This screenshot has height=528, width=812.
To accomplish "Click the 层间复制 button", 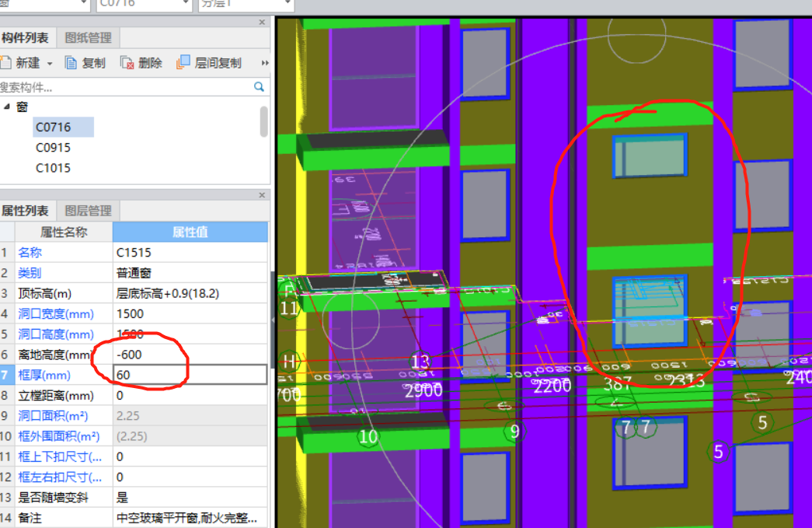I will pos(209,63).
